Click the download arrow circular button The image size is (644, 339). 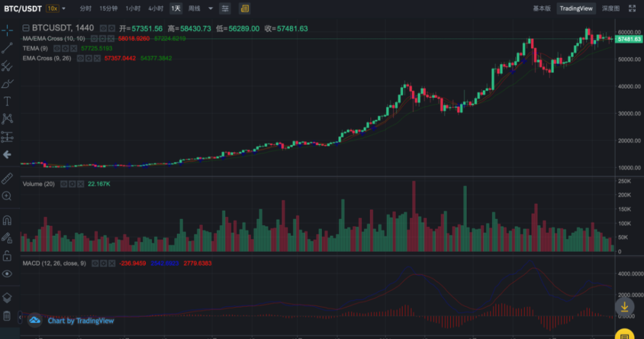[624, 307]
